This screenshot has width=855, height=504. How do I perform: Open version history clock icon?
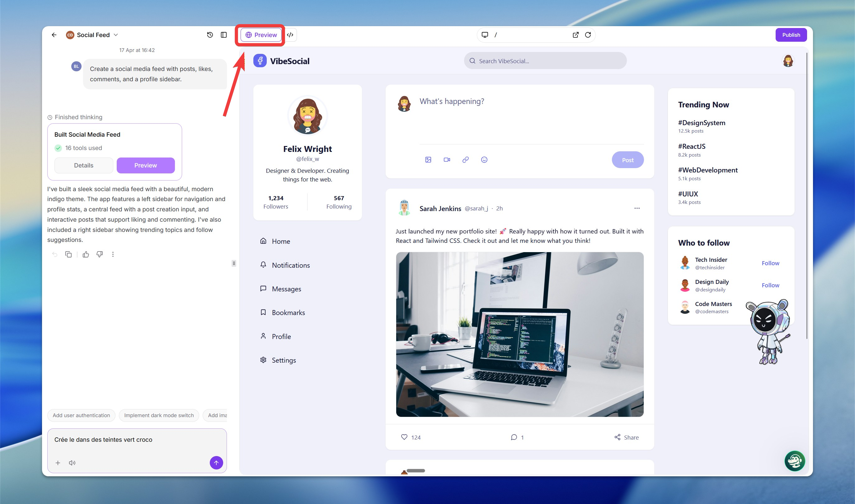pos(210,35)
